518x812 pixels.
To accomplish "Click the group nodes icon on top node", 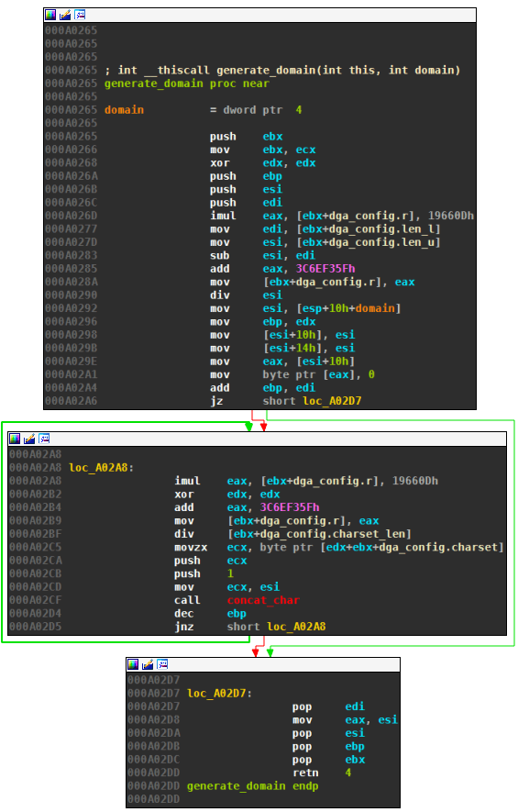I will 80,15.
